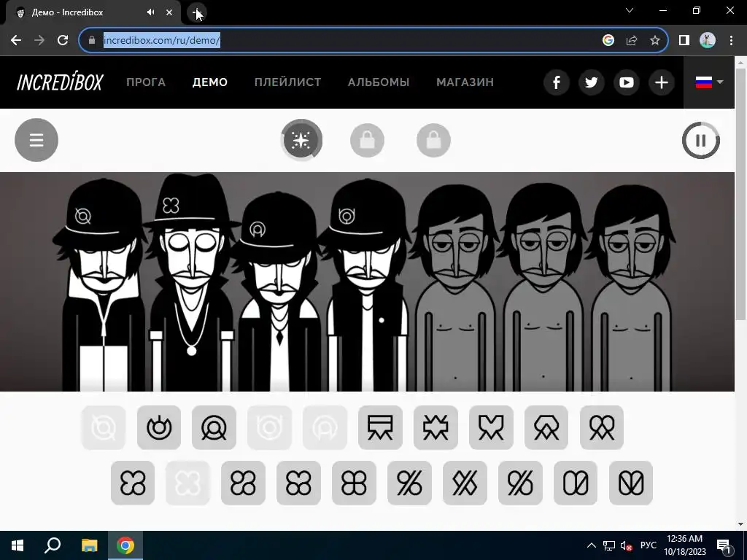Image resolution: width=747 pixels, height=560 pixels.
Task: Choose the eighth bottom-row percent voice icon
Action: click(x=520, y=483)
